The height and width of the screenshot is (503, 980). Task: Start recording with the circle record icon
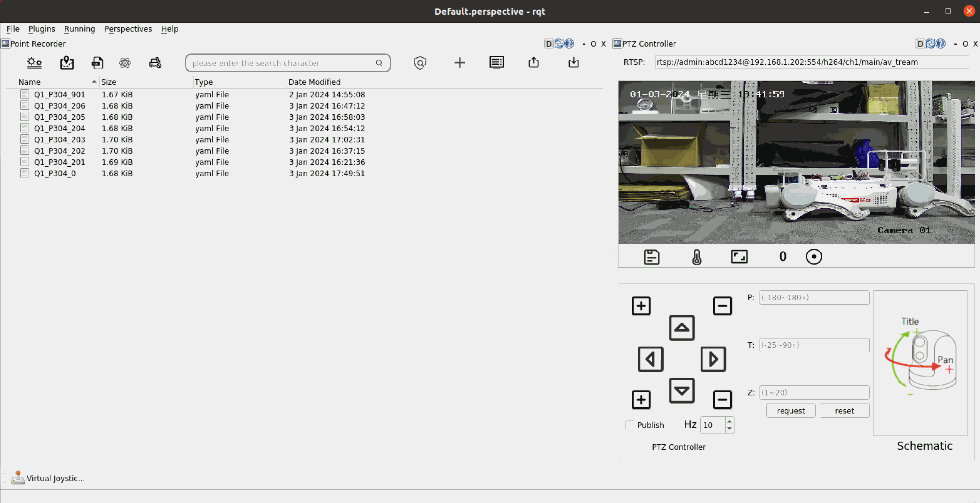point(814,257)
